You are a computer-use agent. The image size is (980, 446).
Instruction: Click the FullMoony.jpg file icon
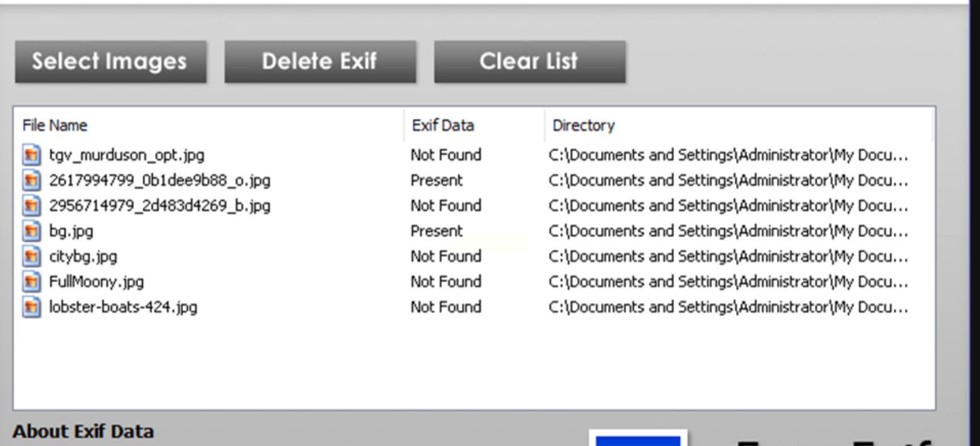(x=31, y=282)
